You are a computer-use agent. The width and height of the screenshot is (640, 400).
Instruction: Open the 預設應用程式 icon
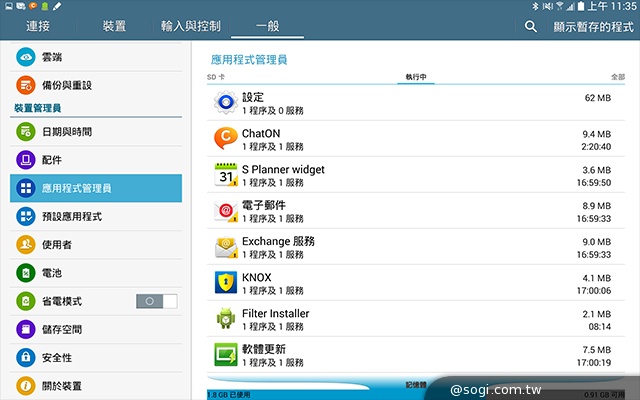point(26,216)
